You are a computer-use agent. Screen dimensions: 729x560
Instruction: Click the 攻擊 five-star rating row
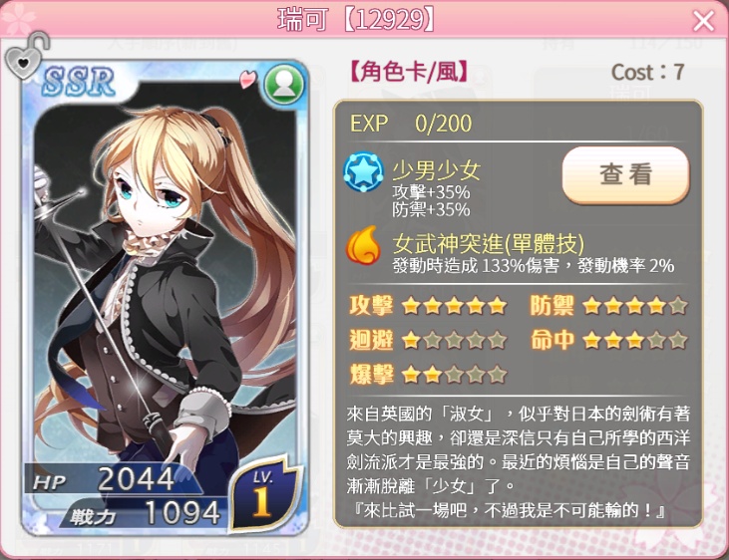coord(428,306)
